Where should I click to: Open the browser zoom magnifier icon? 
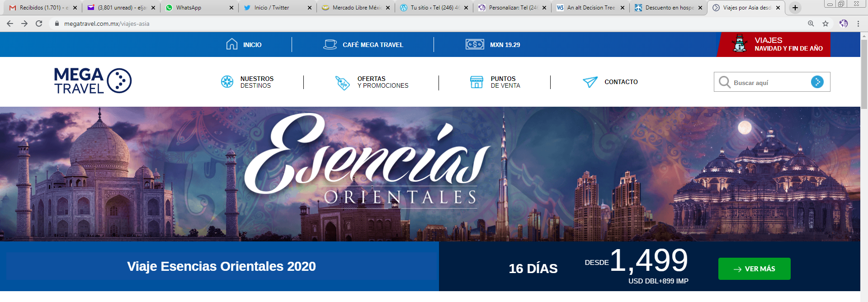pyautogui.click(x=811, y=24)
